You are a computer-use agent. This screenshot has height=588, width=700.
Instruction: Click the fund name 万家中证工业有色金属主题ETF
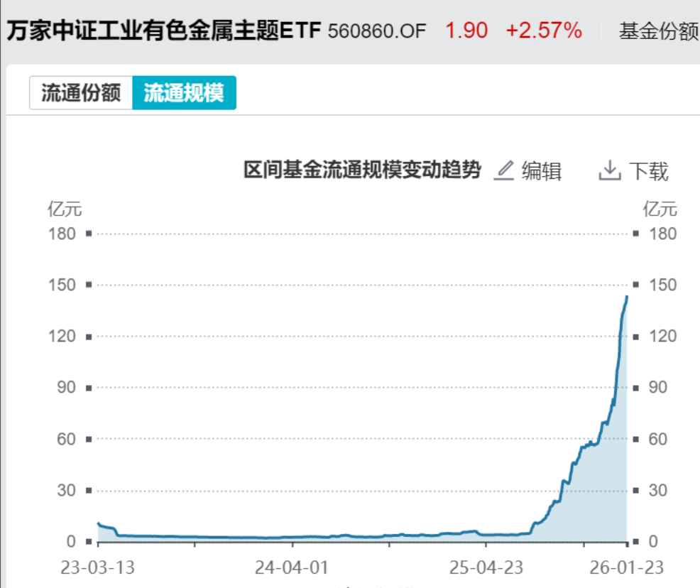point(163,31)
